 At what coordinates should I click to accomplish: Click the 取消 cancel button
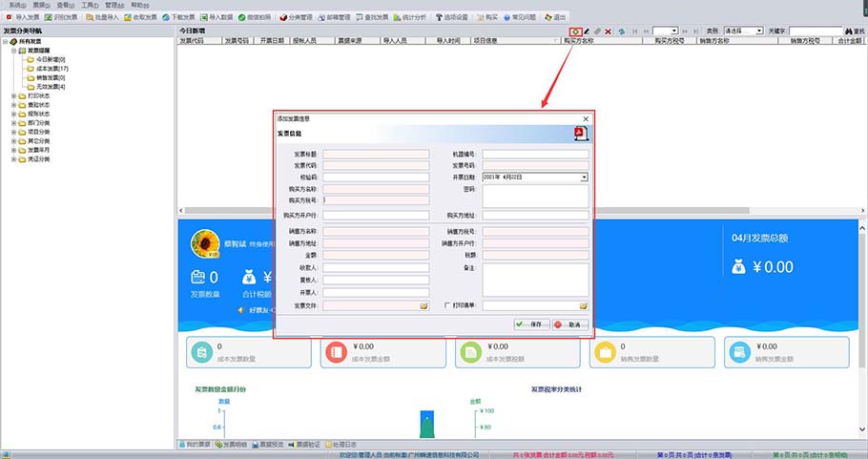[x=568, y=324]
